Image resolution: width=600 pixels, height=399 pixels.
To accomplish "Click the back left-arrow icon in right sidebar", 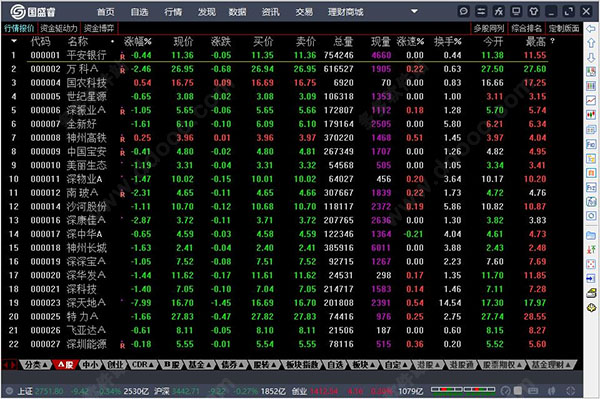I will coord(591,28).
